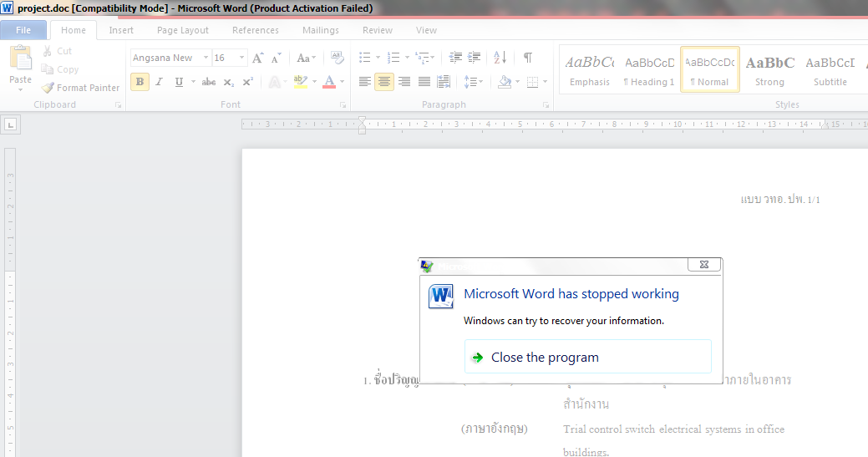
Task: Open the Borders dropdown arrow
Action: tap(546, 82)
